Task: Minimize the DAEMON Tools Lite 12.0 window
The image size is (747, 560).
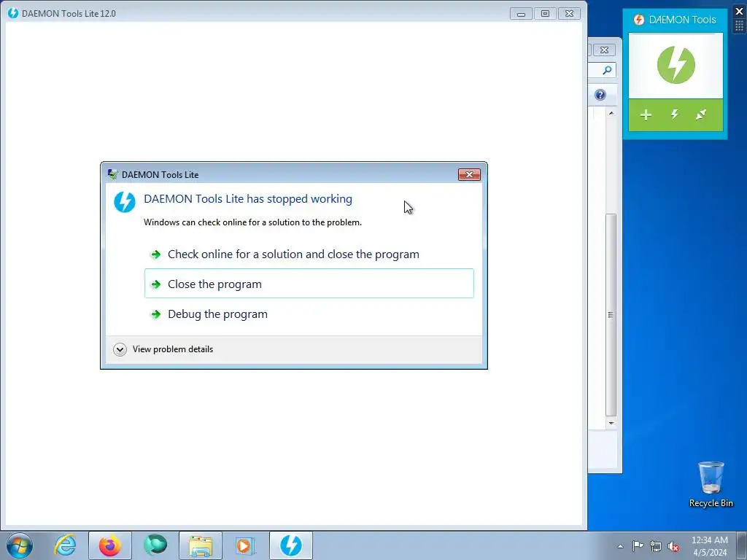Action: (521, 14)
